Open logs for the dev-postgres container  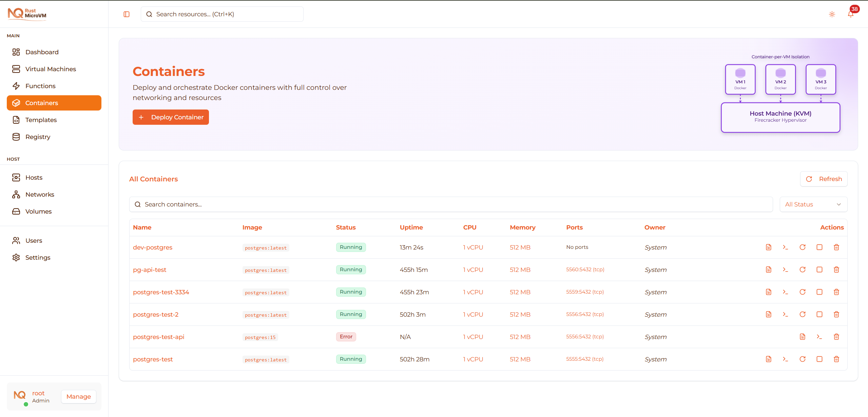coord(768,247)
